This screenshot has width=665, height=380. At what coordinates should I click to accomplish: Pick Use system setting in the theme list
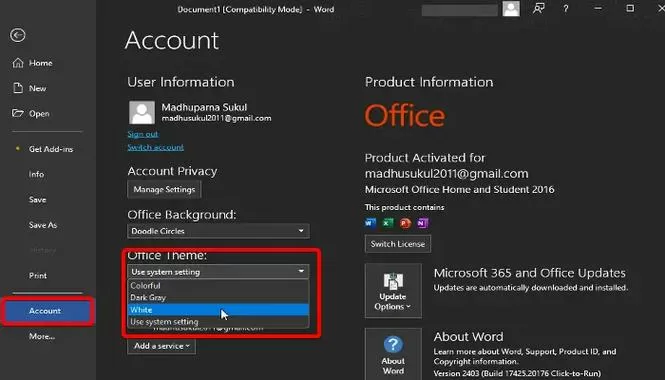[218, 321]
